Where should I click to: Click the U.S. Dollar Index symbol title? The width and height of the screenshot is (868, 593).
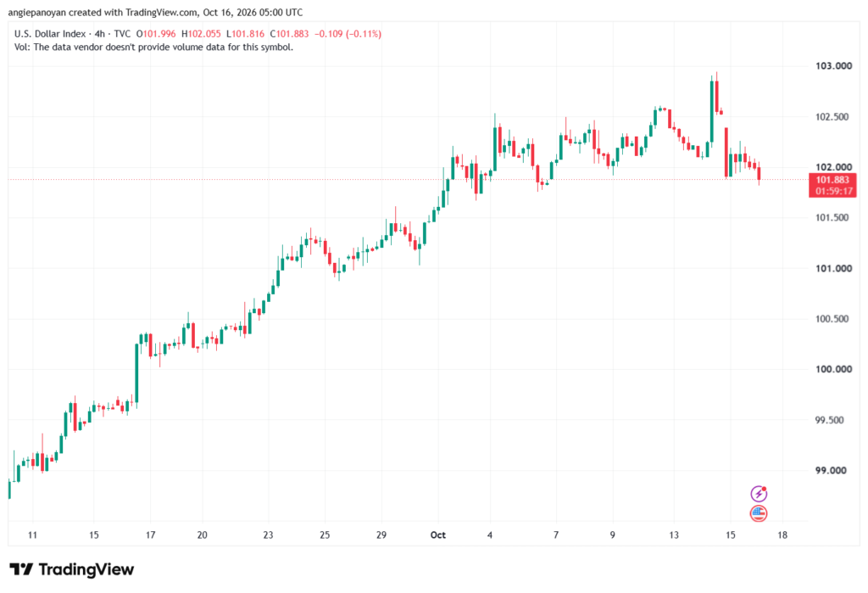(x=50, y=34)
